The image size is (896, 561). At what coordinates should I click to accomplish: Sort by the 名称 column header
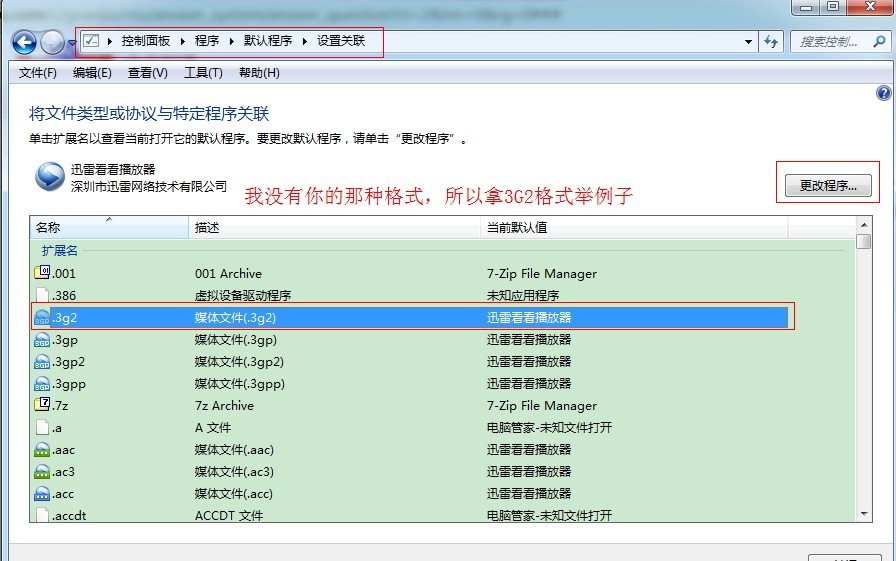pos(109,227)
